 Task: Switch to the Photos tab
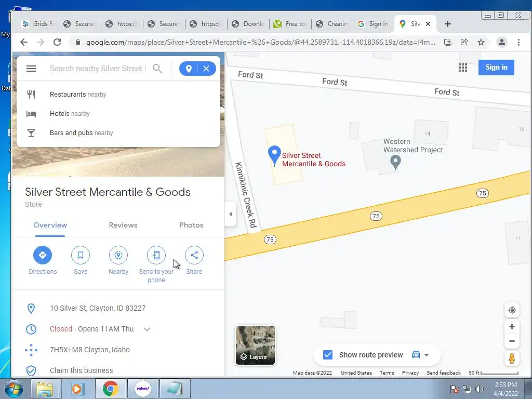(x=191, y=225)
